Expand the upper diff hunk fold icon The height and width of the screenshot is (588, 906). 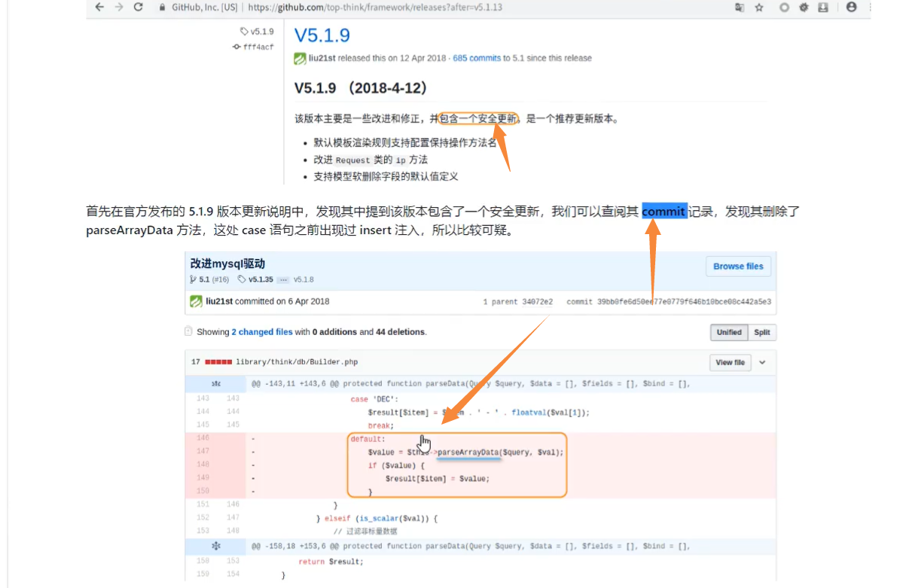click(216, 384)
